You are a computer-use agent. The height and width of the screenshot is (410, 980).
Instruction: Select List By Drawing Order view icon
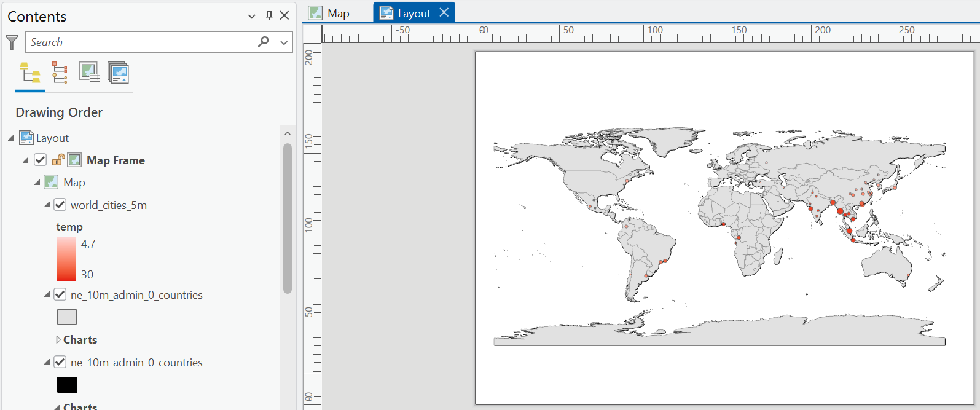pyautogui.click(x=30, y=73)
